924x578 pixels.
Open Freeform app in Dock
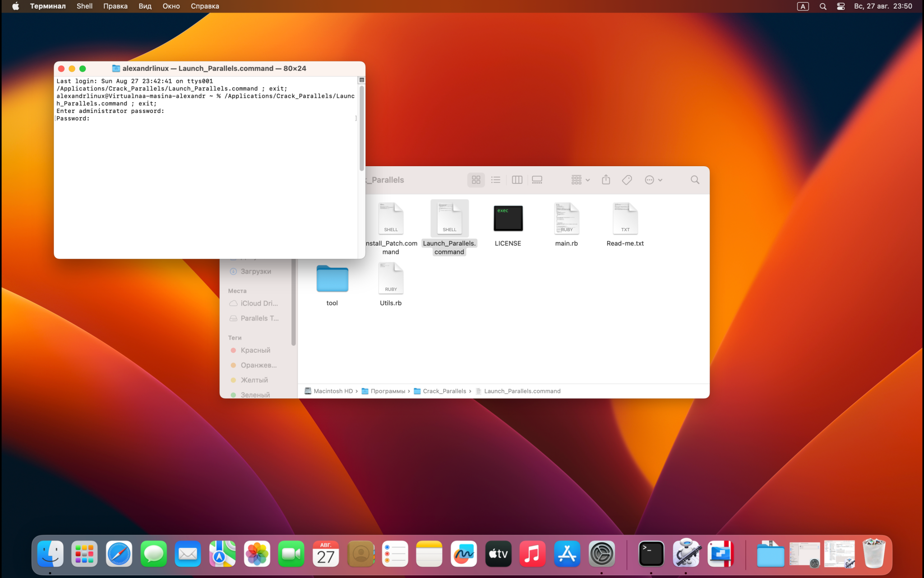[464, 554]
